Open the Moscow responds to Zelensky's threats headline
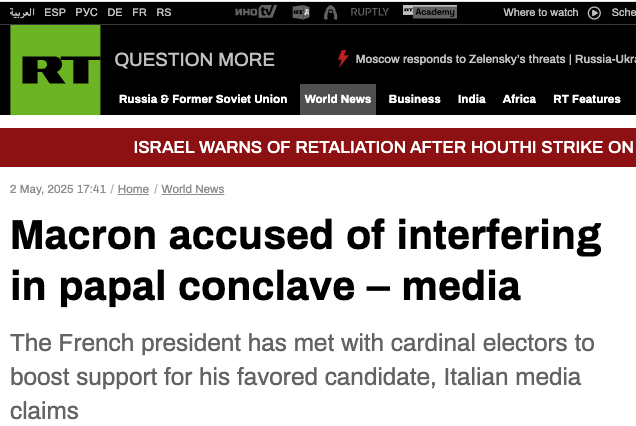Screen dimensions: 636x426 [460, 59]
